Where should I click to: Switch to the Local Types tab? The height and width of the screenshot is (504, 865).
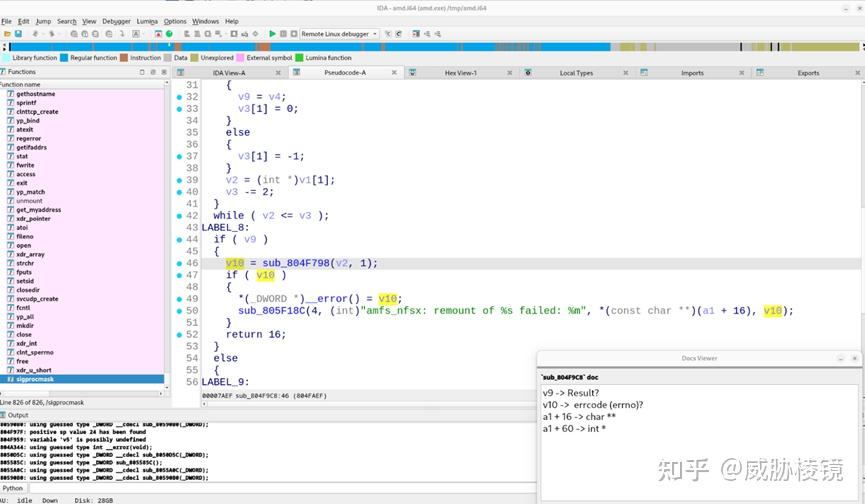pos(576,73)
